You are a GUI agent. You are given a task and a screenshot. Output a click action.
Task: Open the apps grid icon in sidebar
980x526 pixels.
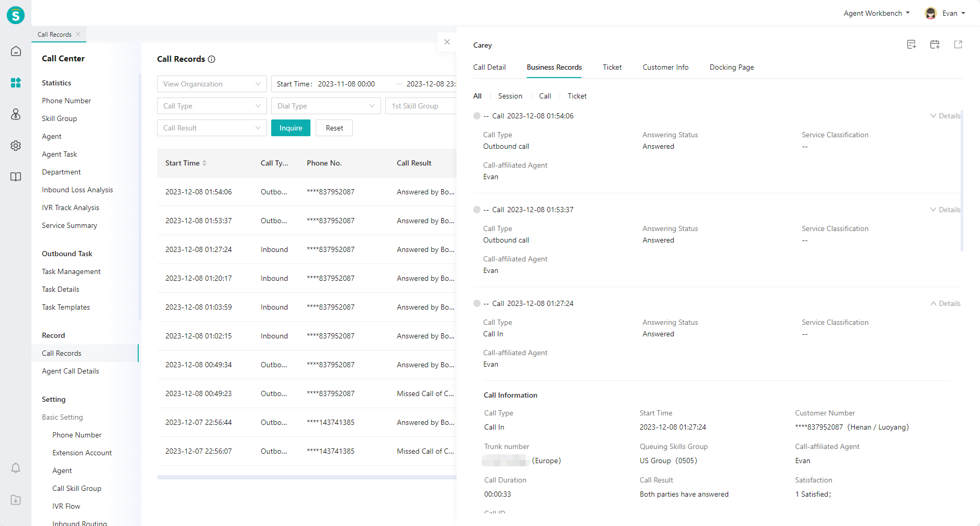(16, 83)
